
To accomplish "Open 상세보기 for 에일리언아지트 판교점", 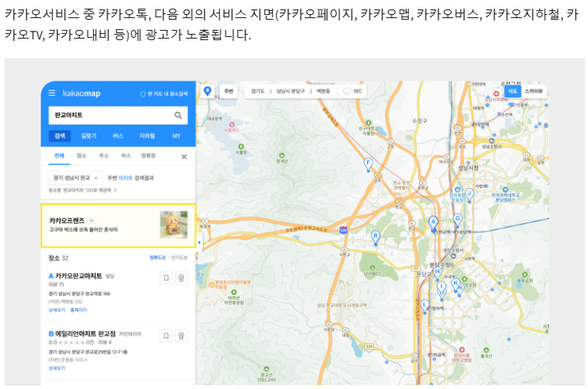I will pos(57,369).
